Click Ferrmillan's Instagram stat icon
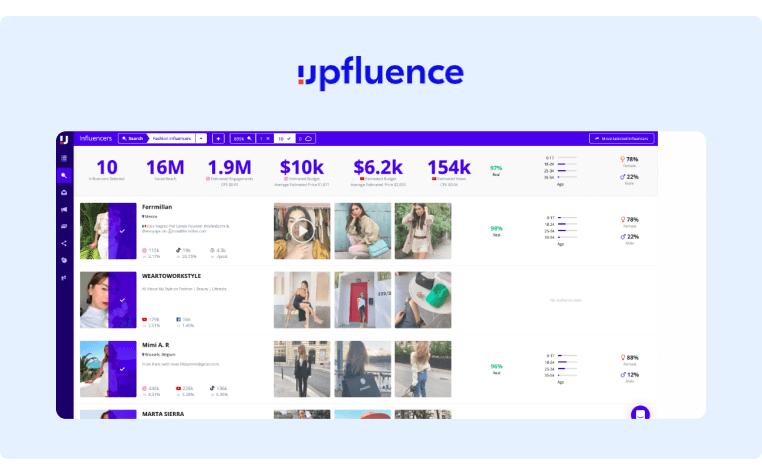This screenshot has width=762, height=475. pos(144,250)
